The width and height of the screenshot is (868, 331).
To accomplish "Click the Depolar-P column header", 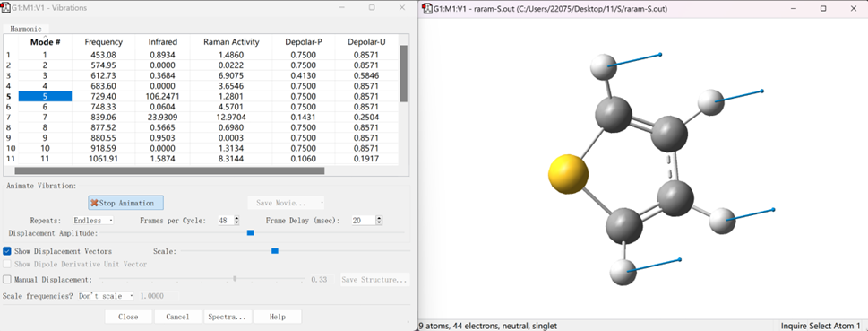I will pos(304,41).
